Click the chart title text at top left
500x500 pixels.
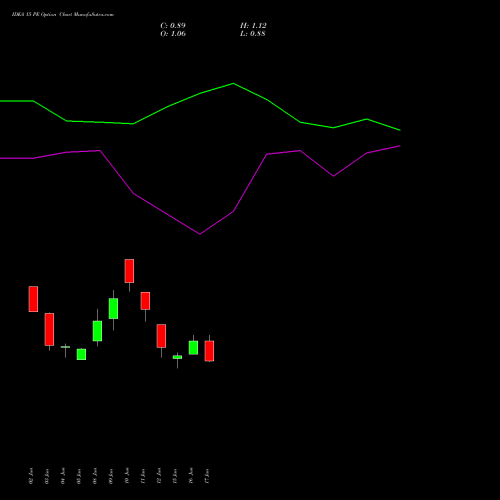pyautogui.click(x=63, y=15)
